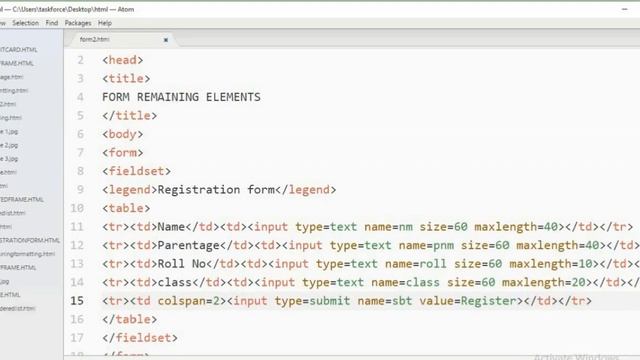Open the Help menu
The image size is (640, 360).
(x=104, y=23)
